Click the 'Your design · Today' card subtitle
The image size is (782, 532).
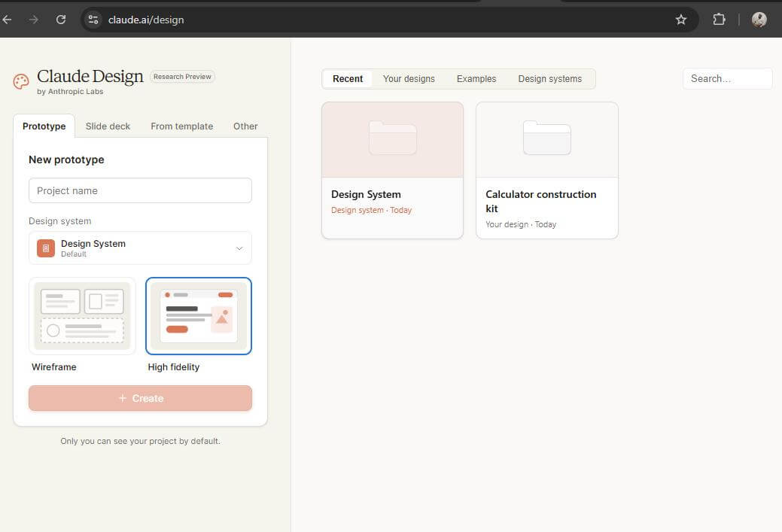click(x=521, y=224)
